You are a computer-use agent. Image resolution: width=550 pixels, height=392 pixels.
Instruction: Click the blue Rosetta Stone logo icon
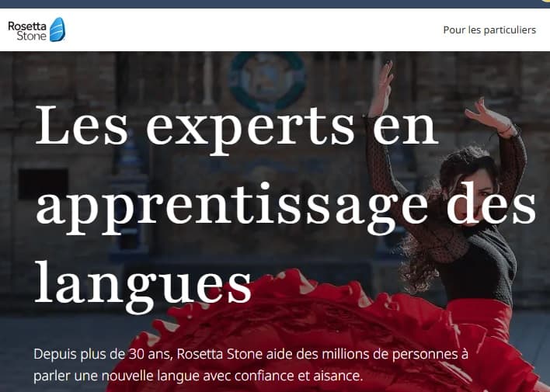57,29
